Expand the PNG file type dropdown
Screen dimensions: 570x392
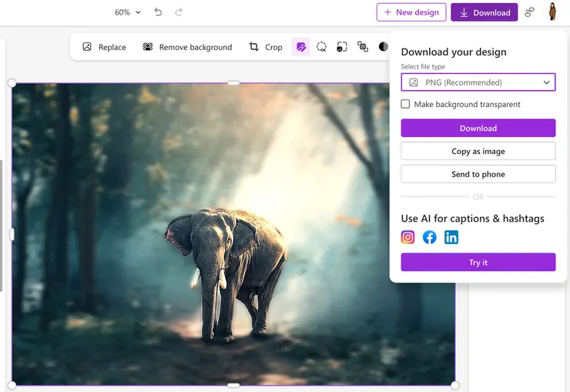click(x=478, y=82)
